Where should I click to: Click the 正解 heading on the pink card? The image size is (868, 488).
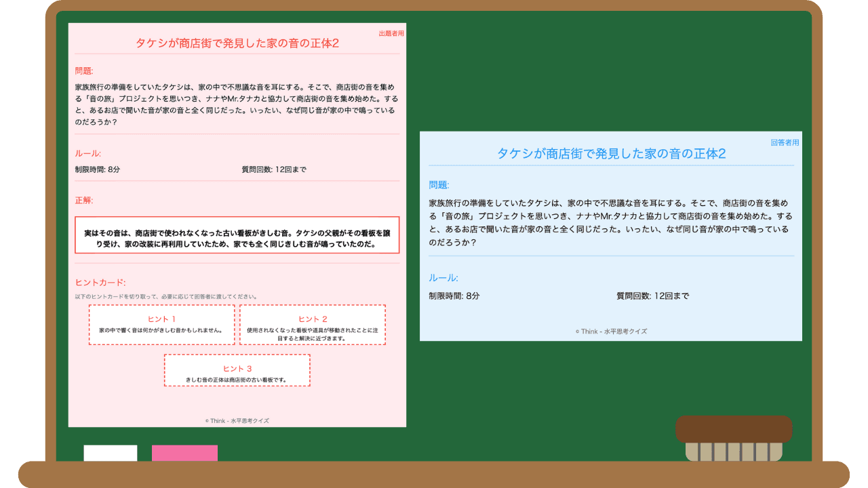tap(82, 200)
